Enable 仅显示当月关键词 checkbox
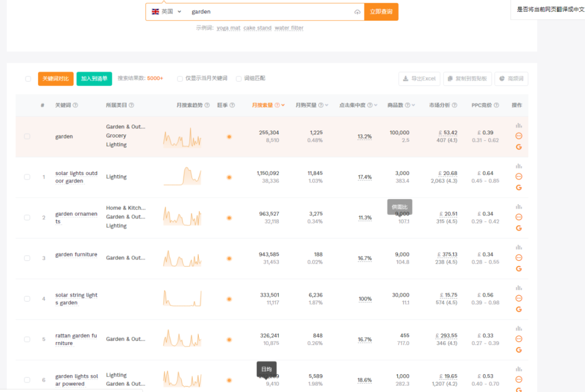 (180, 79)
